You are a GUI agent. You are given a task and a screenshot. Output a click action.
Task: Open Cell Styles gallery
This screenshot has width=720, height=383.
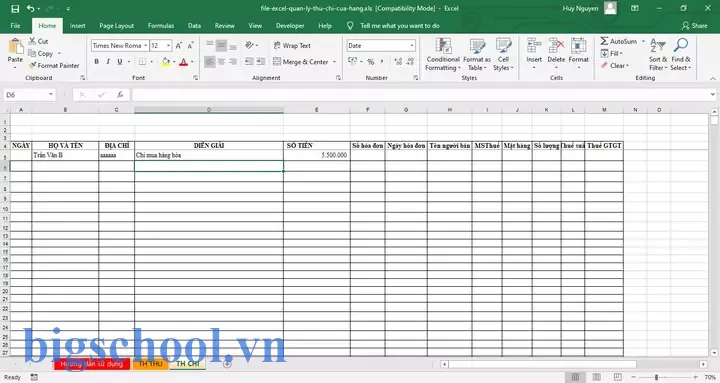pos(503,55)
